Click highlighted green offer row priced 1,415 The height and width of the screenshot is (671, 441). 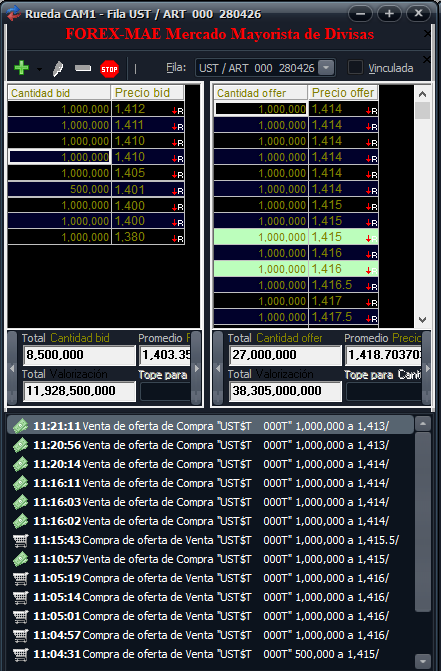[x=296, y=237]
